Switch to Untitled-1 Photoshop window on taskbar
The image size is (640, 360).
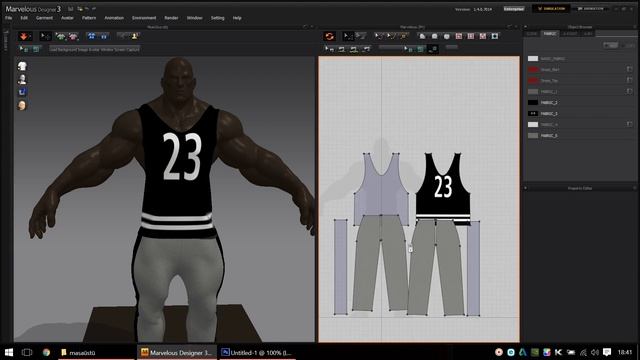(257, 352)
